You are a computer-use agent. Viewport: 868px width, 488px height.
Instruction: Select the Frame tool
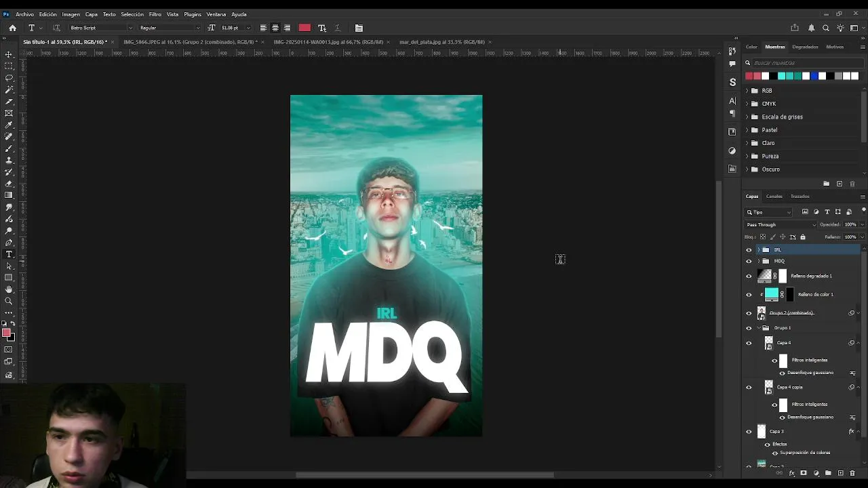tap(9, 113)
